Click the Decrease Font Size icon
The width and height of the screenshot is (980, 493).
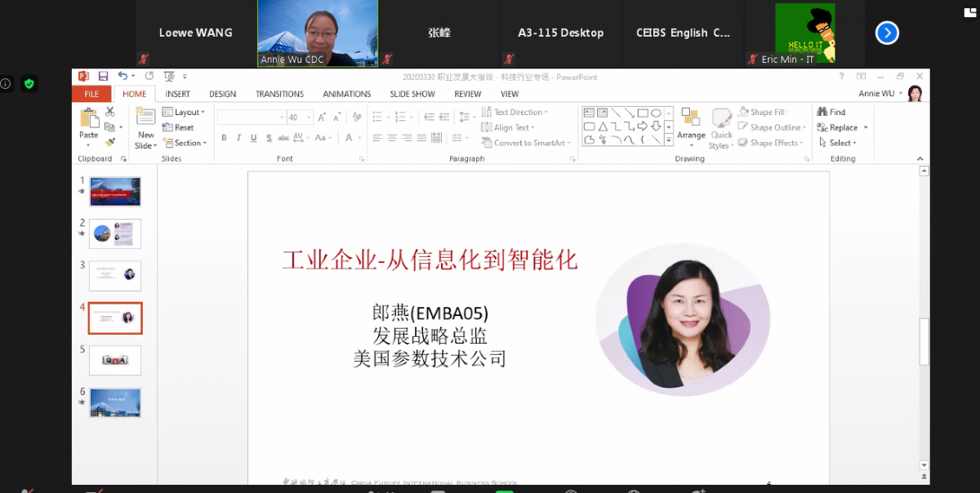coord(336,117)
